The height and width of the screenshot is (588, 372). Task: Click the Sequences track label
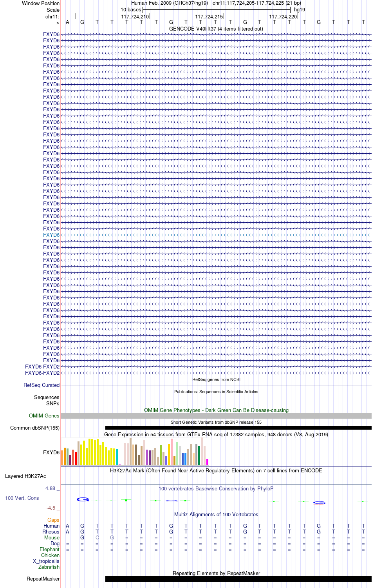47,397
